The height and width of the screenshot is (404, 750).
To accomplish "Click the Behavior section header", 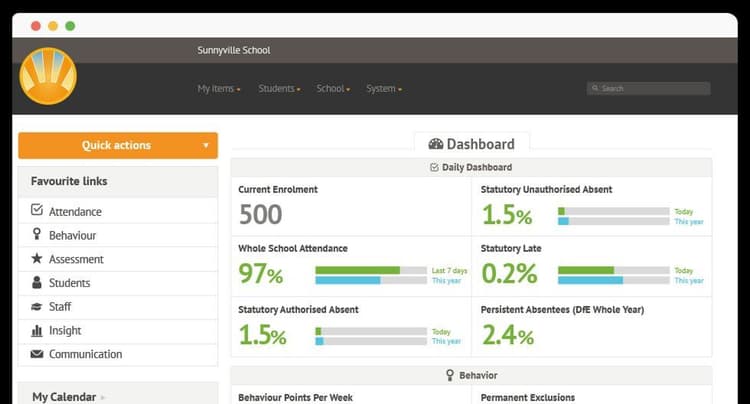I will tap(471, 376).
